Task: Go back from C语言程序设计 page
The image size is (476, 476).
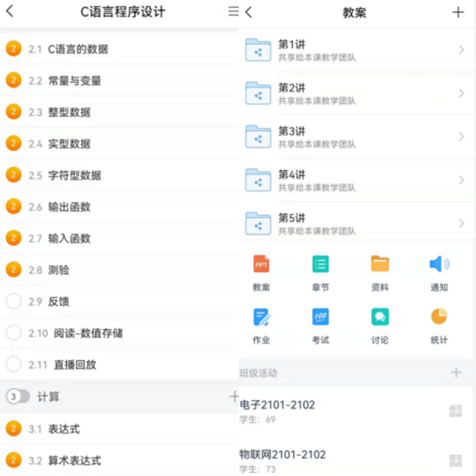Action: pyautogui.click(x=10, y=12)
